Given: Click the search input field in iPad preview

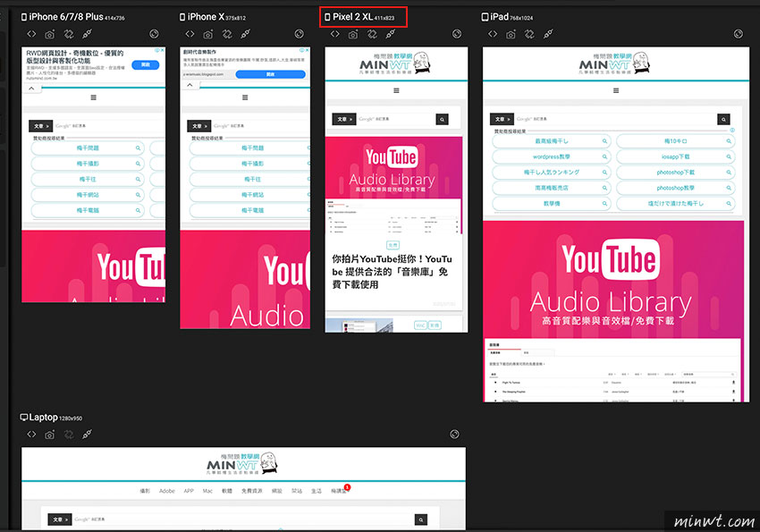Looking at the screenshot, I should (x=616, y=119).
